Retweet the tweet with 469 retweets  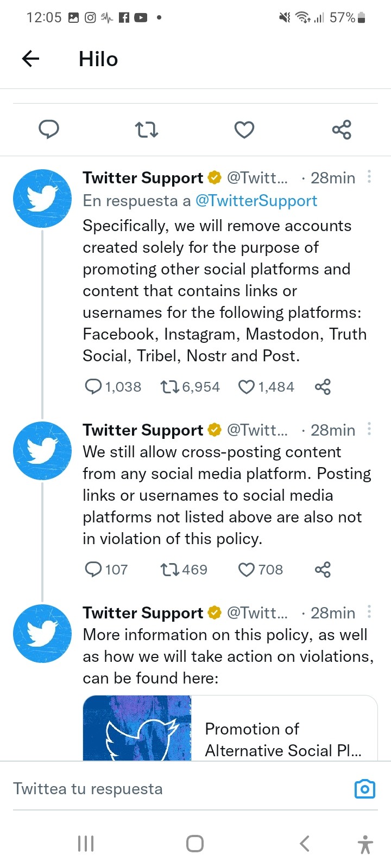tap(170, 570)
